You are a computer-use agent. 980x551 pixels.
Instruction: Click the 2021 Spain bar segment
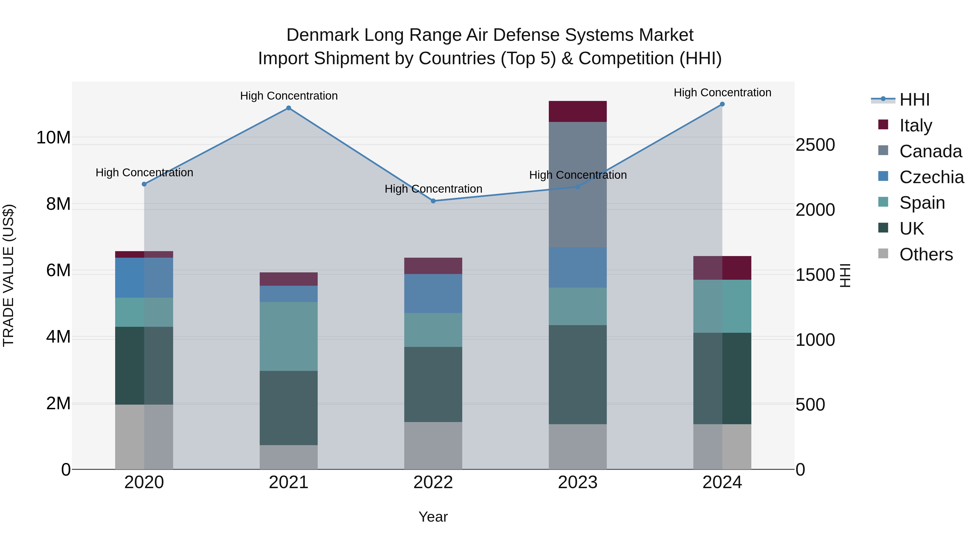pyautogui.click(x=289, y=337)
